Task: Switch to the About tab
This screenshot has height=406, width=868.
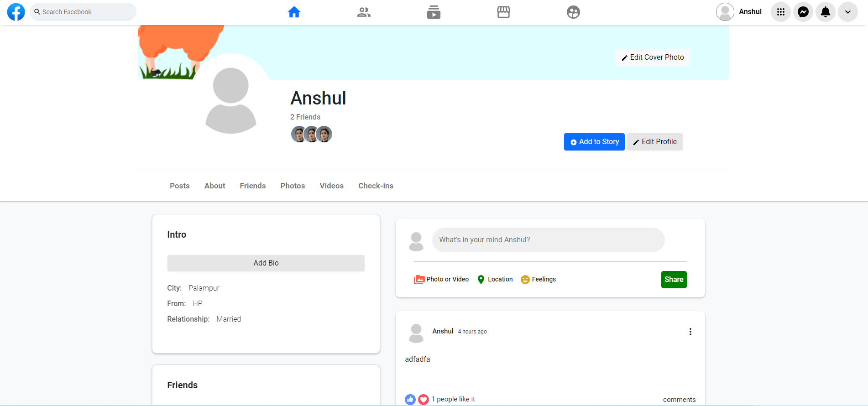Action: [x=215, y=186]
